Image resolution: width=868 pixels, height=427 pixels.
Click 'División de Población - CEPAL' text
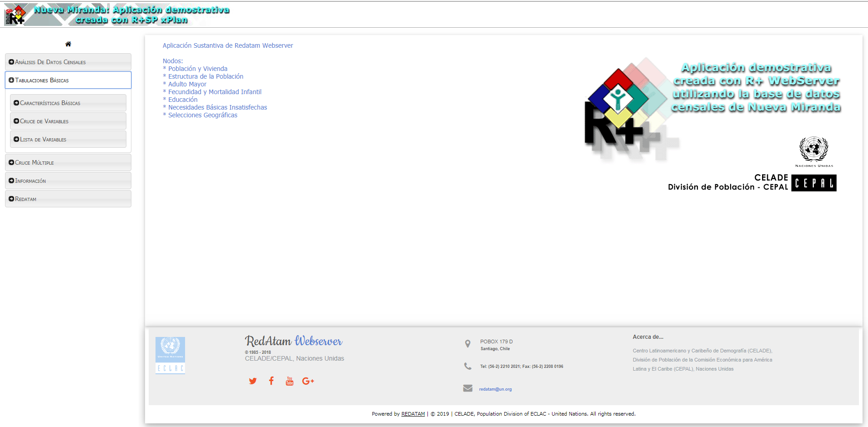coord(728,187)
